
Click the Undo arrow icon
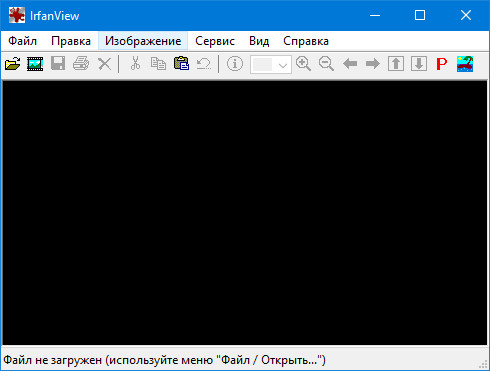click(x=204, y=63)
